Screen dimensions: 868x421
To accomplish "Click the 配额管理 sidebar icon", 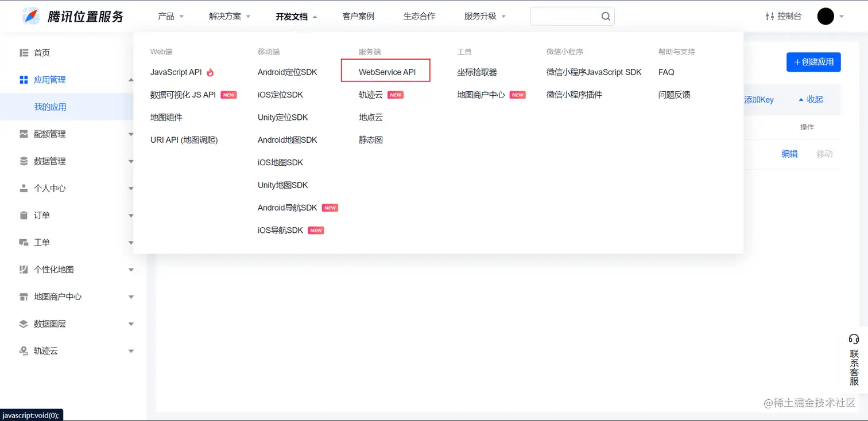I will (24, 134).
